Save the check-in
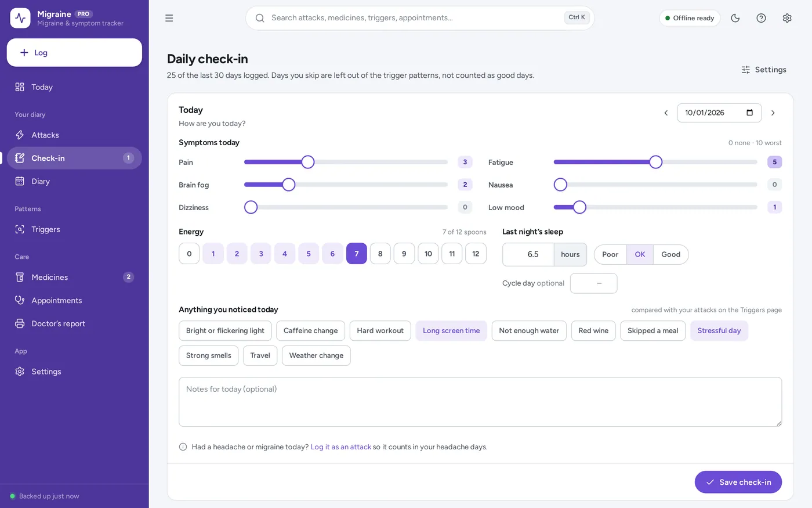The height and width of the screenshot is (508, 812). tap(738, 482)
